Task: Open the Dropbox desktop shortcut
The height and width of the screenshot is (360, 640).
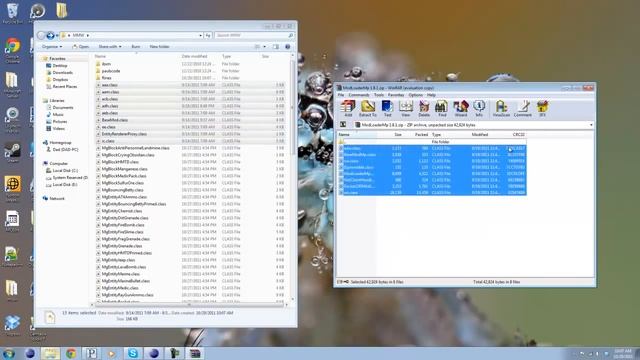Action: tap(12, 325)
